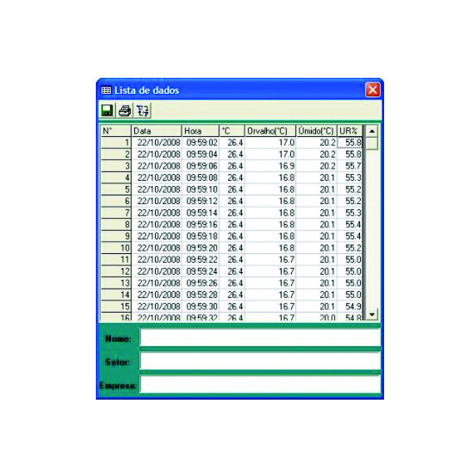Click the N° column header
Screen dimensions: 476x476
coord(116,131)
